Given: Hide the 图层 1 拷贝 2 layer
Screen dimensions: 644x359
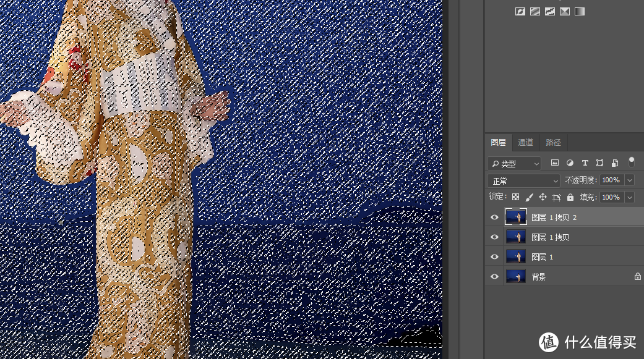Looking at the screenshot, I should pos(494,218).
